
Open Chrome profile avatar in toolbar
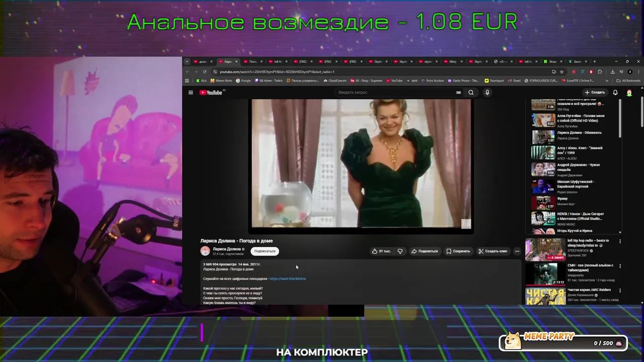(630, 72)
